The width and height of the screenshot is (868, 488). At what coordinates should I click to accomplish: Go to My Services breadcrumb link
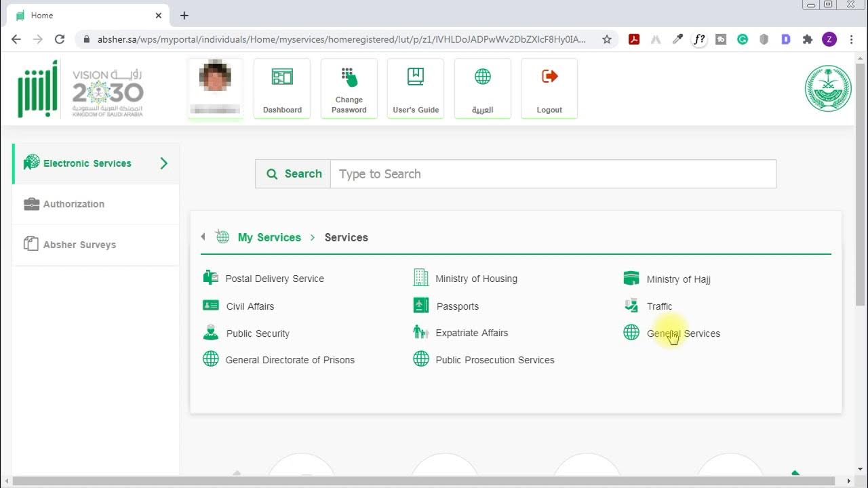coord(269,237)
